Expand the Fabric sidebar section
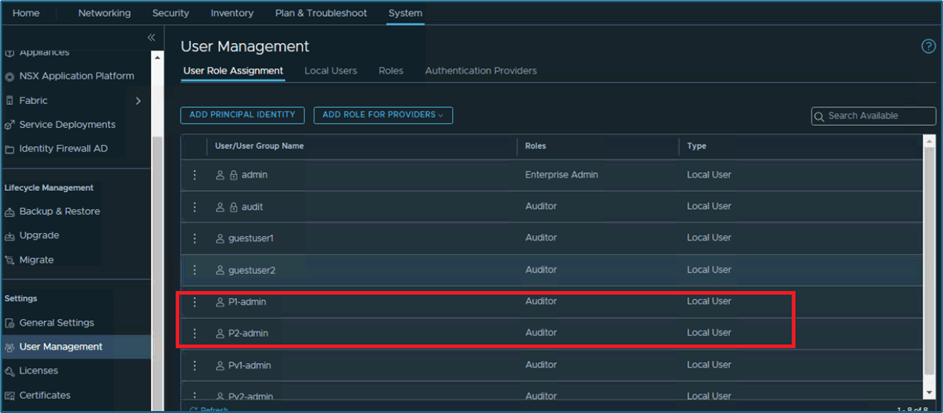 coord(138,101)
